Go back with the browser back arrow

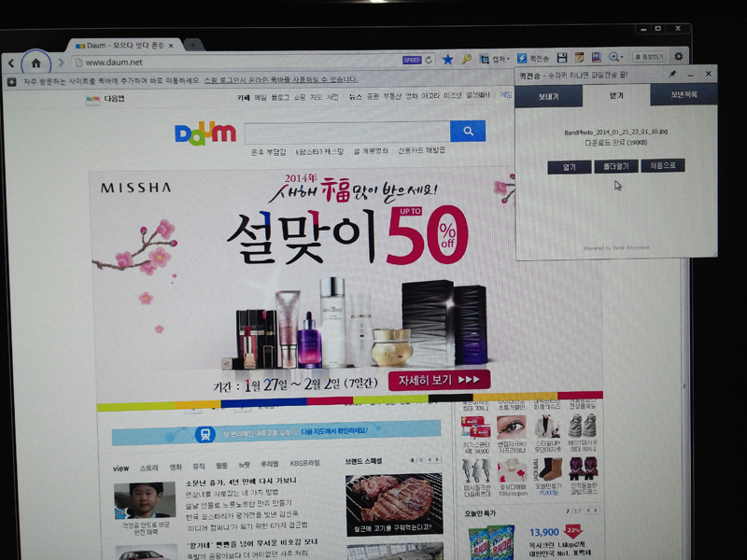(x=11, y=63)
